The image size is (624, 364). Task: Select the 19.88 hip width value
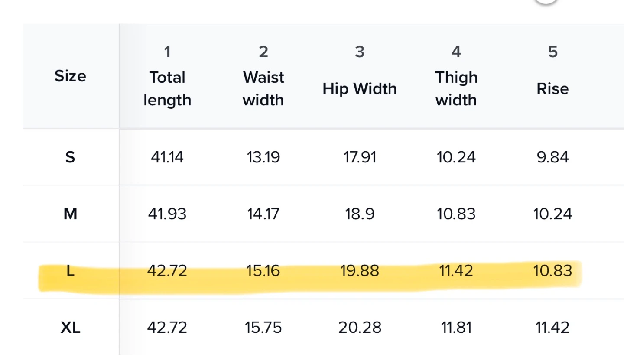360,271
